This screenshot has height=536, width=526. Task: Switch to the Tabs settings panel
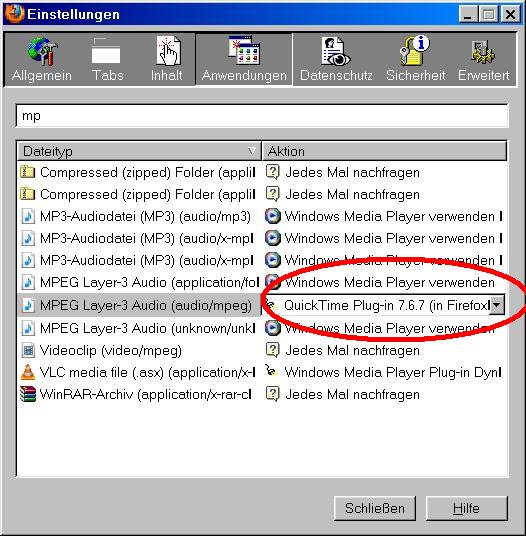(107, 59)
